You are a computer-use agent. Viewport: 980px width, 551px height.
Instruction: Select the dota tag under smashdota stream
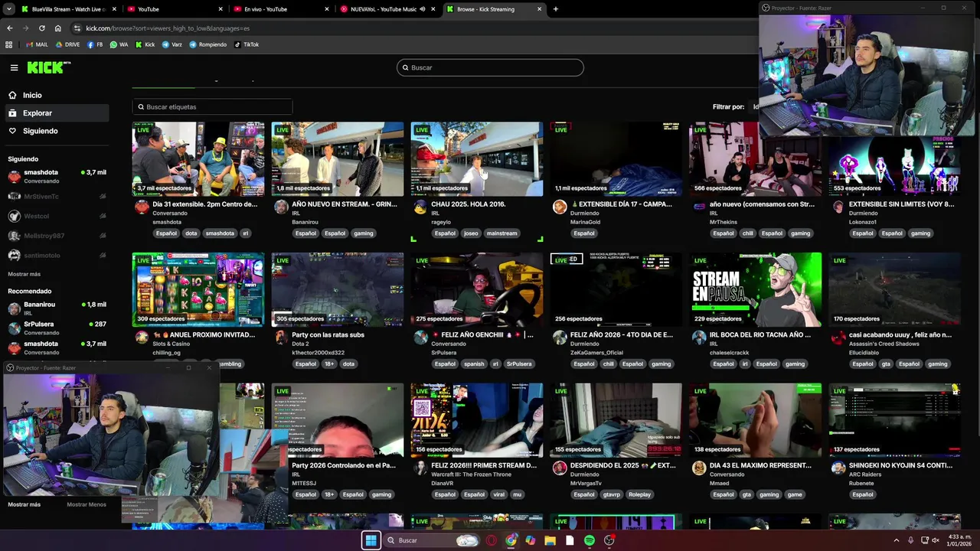click(x=191, y=233)
